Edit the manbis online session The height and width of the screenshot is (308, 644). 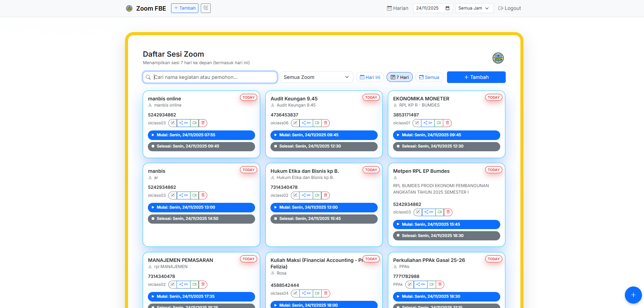[x=173, y=123]
